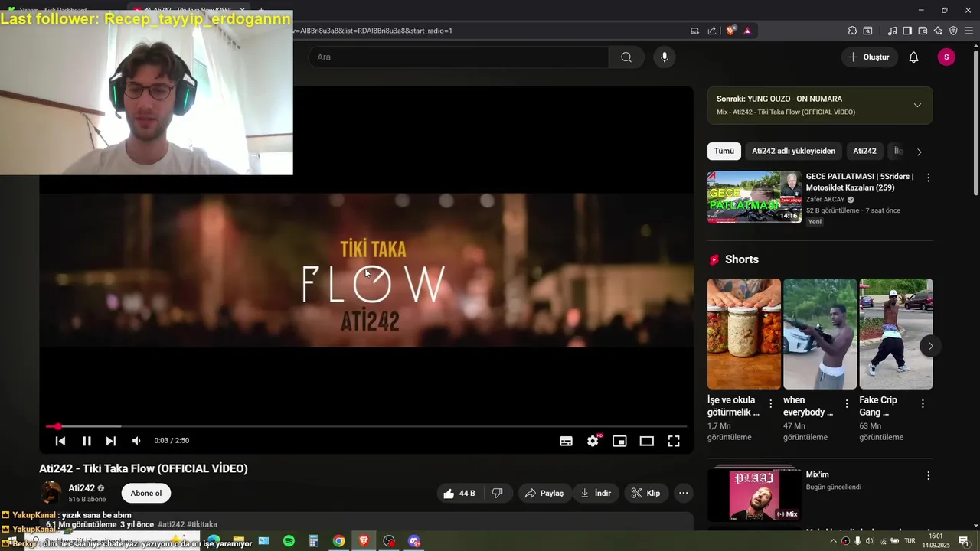Open the Brave VPN shield icon

click(953, 31)
